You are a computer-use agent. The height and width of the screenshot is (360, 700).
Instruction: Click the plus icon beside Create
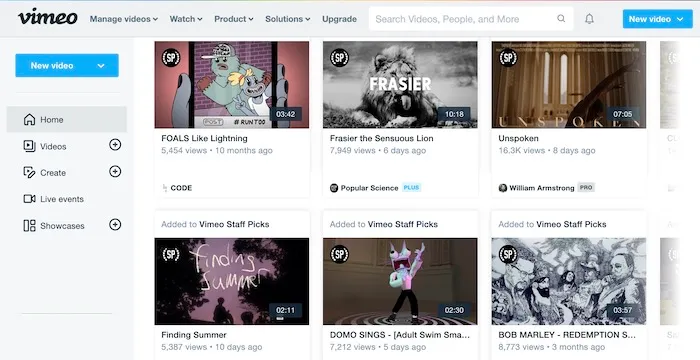[x=115, y=172]
